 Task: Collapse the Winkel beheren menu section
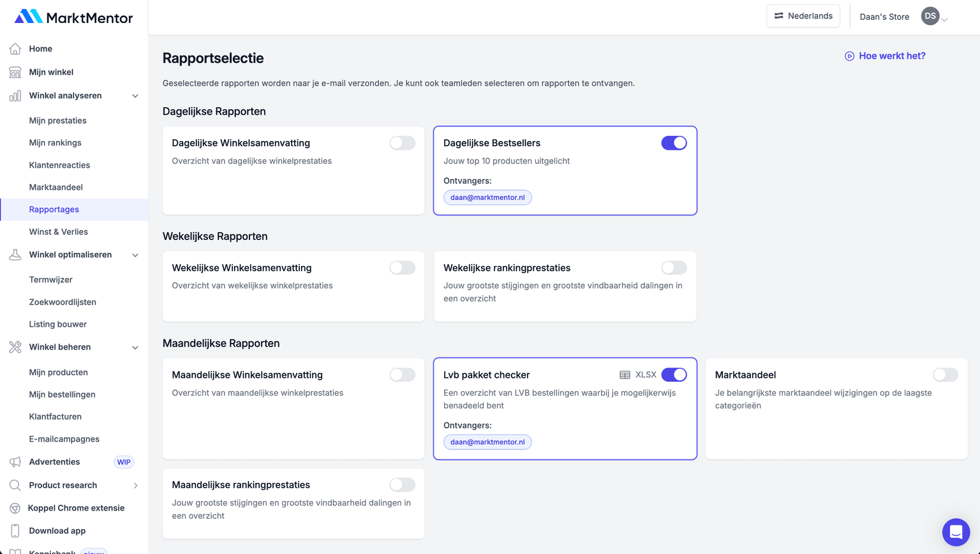point(135,347)
